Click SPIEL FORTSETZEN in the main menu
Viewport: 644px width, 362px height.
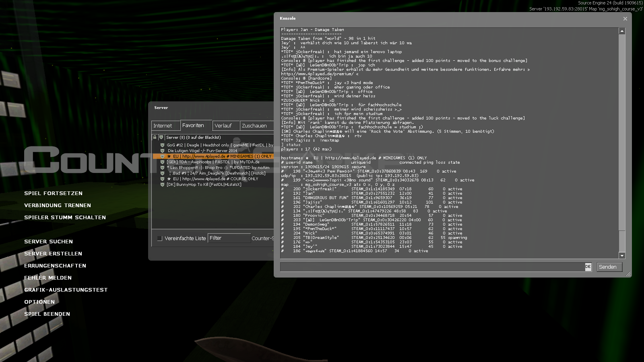53,193
